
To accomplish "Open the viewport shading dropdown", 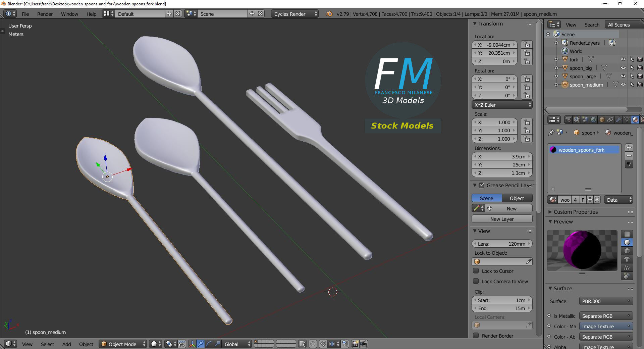I will (156, 344).
